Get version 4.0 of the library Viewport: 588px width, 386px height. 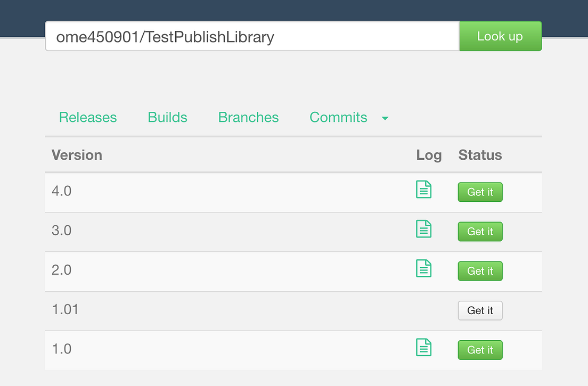[x=480, y=192]
